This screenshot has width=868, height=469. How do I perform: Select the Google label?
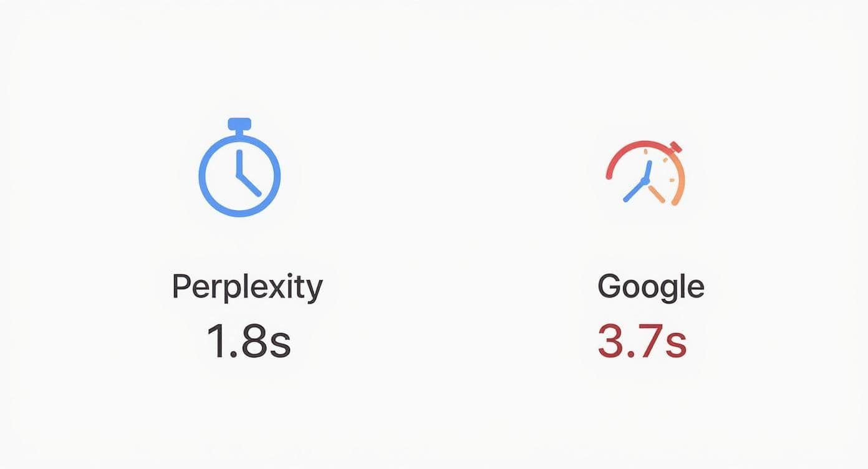(651, 287)
